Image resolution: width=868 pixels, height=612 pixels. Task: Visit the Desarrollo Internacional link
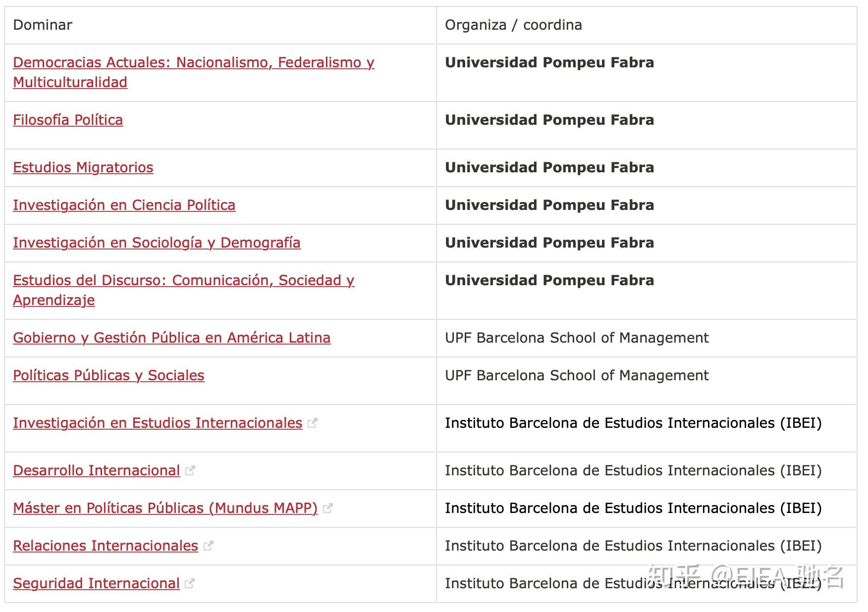pos(97,470)
